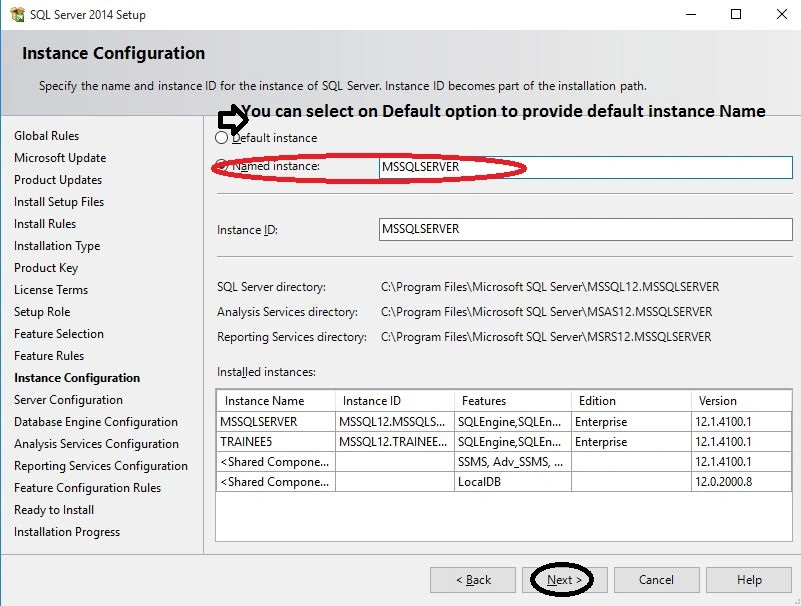
Task: Click the SQL Server directory path text
Action: (x=550, y=287)
